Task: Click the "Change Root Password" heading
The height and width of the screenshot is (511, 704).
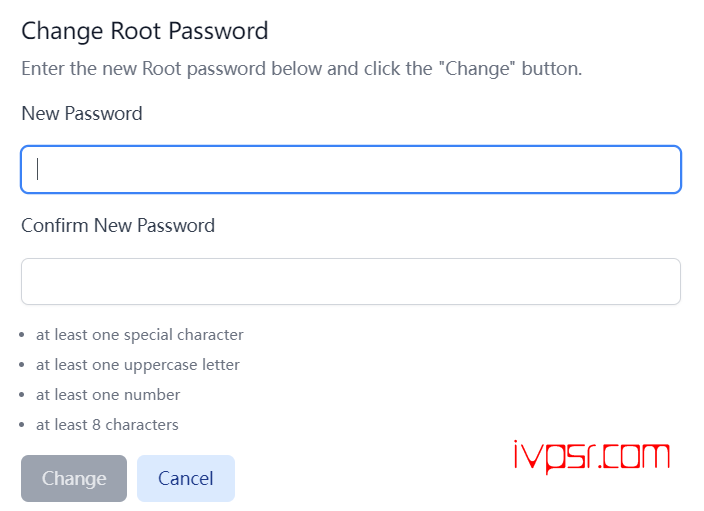Action: 145,31
